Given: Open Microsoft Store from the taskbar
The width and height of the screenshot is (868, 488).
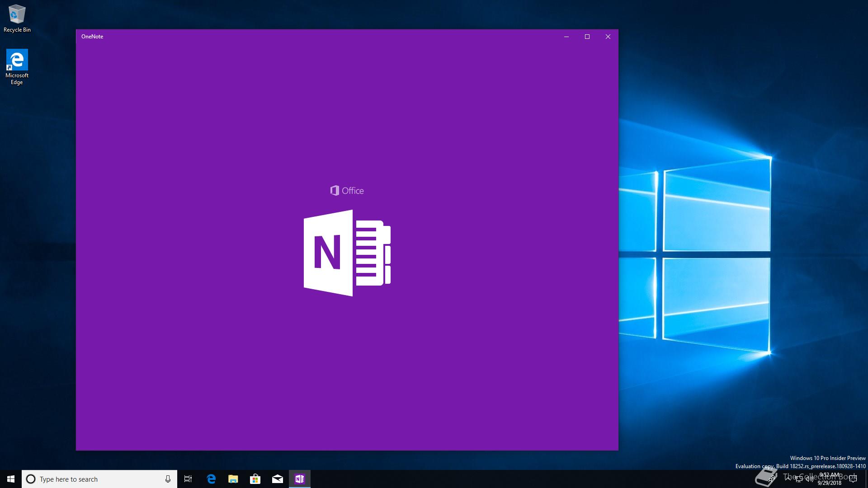Looking at the screenshot, I should click(x=255, y=479).
